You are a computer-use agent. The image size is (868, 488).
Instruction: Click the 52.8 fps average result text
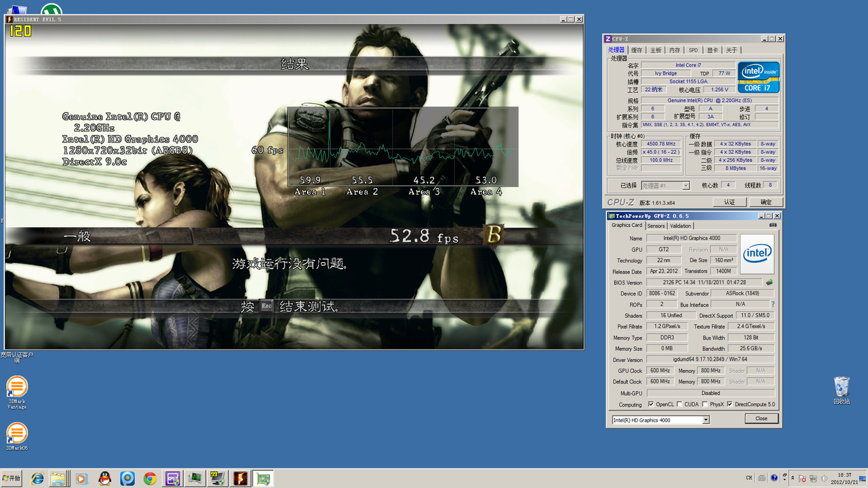(425, 237)
